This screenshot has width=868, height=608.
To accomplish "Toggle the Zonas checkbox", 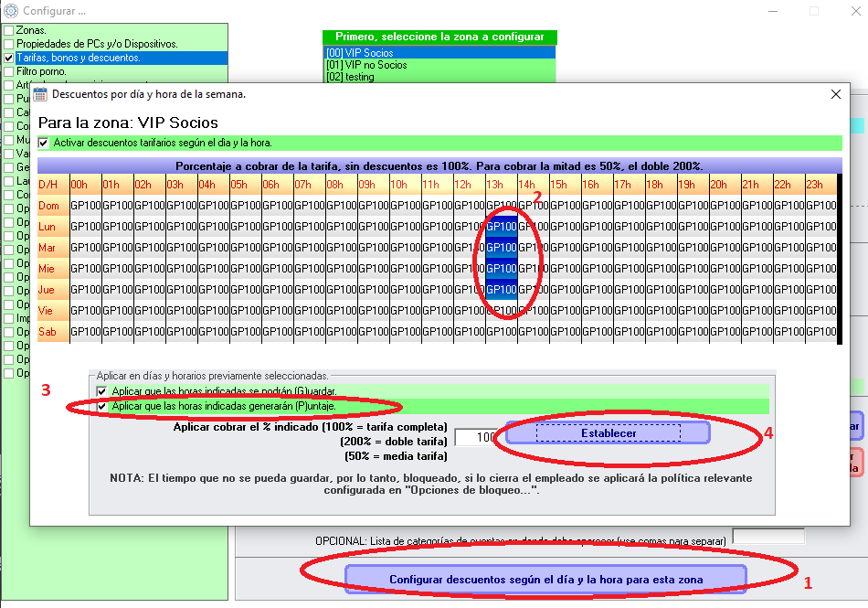I will click(x=9, y=30).
